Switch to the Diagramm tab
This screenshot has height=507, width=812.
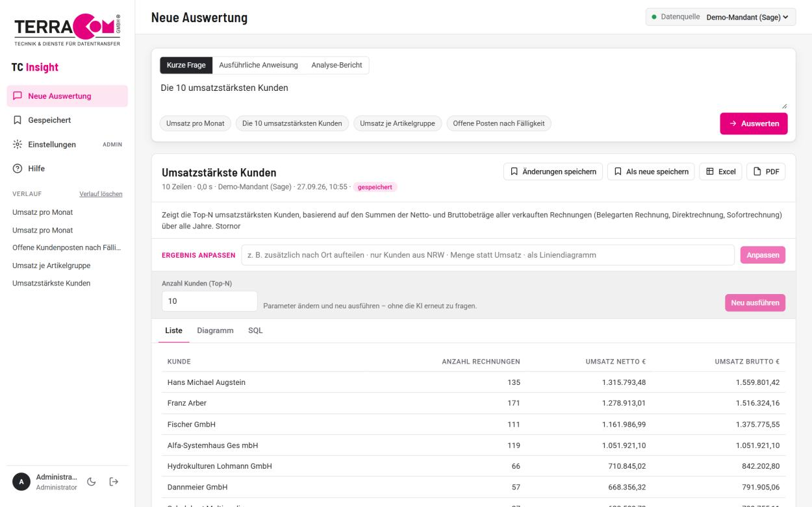coord(215,330)
